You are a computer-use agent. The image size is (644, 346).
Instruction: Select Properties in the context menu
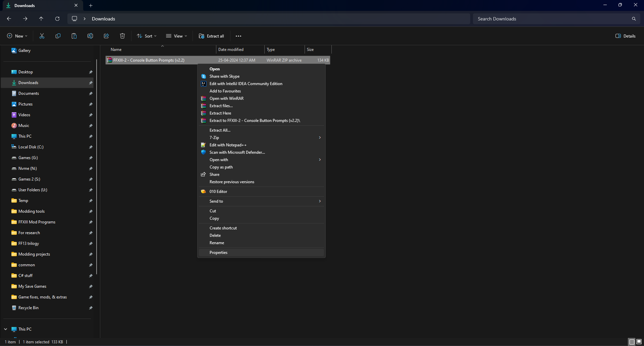218,253
